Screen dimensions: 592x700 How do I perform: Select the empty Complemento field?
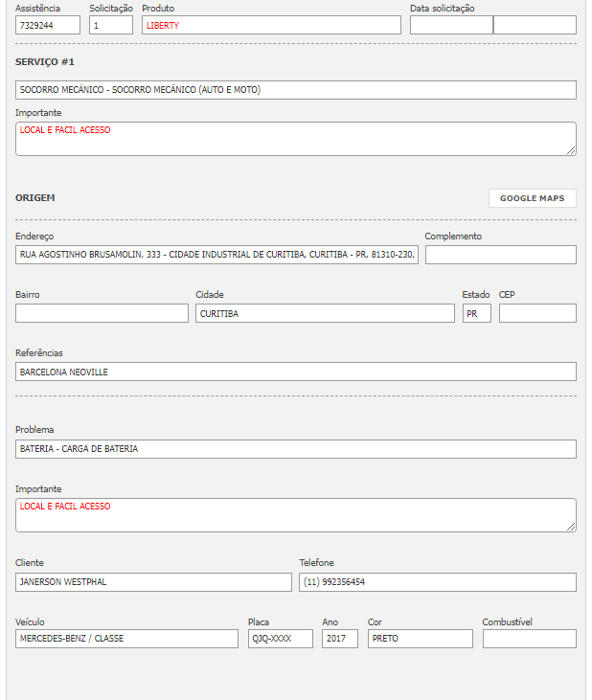[500, 255]
